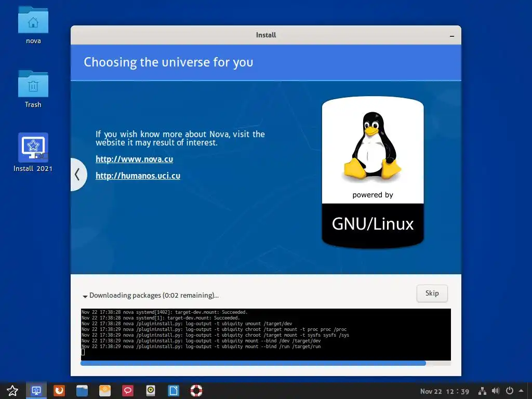Open the nova home folder on desktop
The width and height of the screenshot is (532, 399).
[33, 25]
